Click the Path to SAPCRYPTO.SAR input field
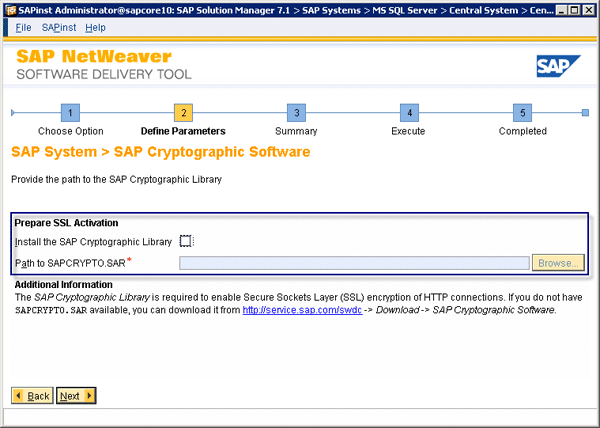The image size is (600, 428). [354, 263]
